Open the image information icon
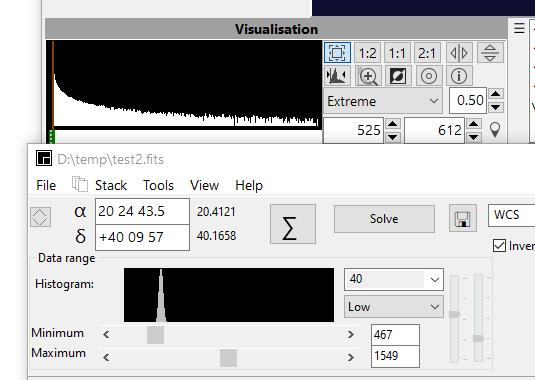535x380 pixels. (459, 76)
